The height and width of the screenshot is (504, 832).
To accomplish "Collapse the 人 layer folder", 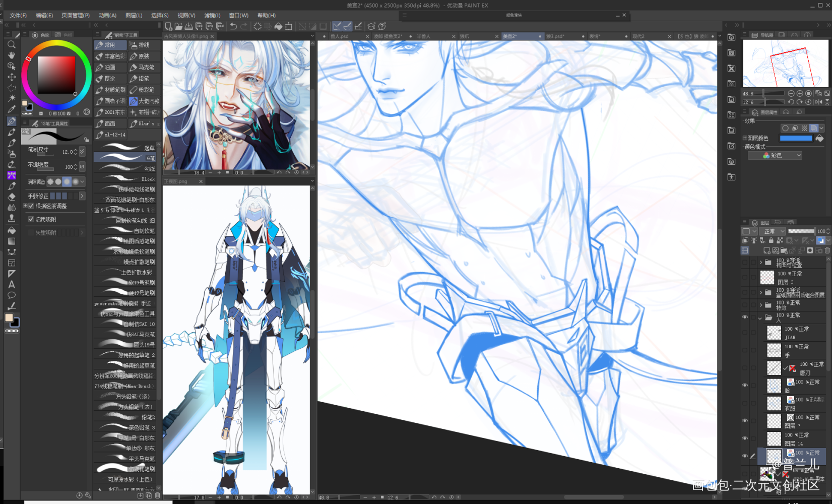I will pos(760,318).
